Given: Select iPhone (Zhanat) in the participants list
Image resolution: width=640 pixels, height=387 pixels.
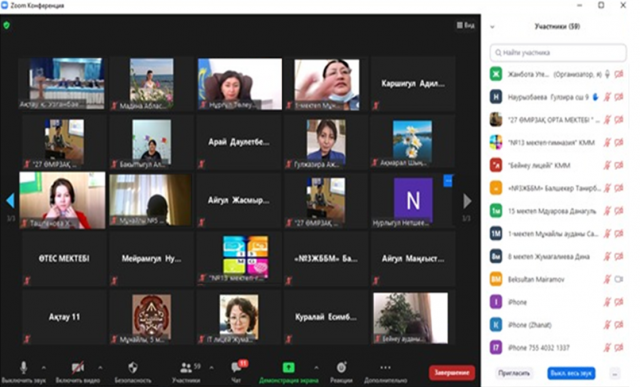Looking at the screenshot, I should pos(557,325).
